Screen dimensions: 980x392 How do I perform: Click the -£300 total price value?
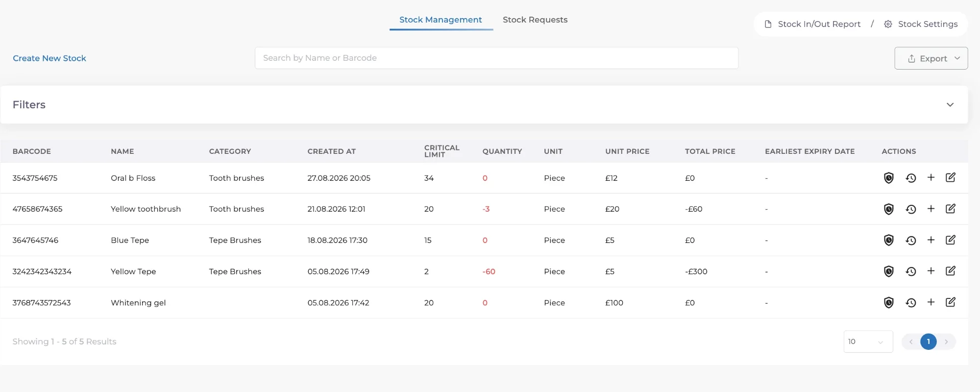point(696,271)
